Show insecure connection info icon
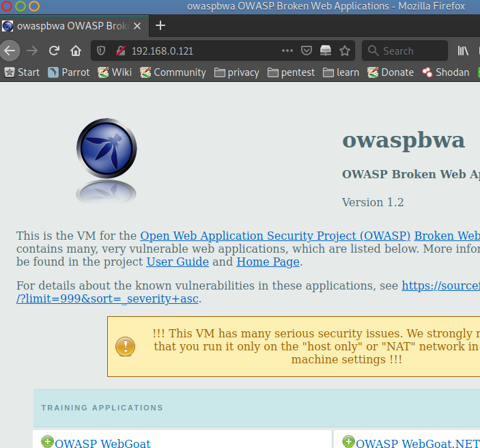Image resolution: width=480 pixels, height=448 pixels. coord(121,51)
